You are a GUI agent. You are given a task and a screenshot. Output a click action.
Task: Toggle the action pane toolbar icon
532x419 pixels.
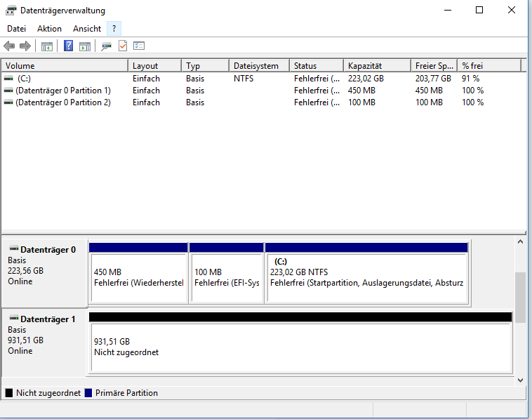click(x=85, y=46)
